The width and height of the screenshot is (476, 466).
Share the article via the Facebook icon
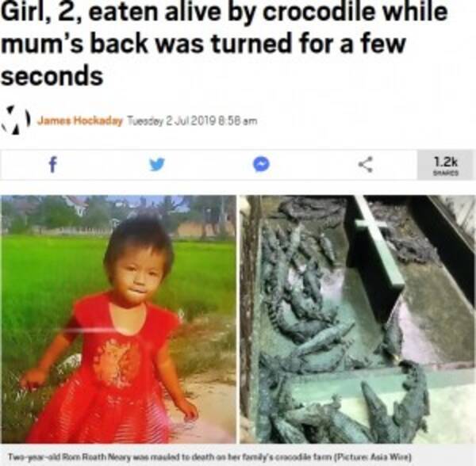point(53,165)
